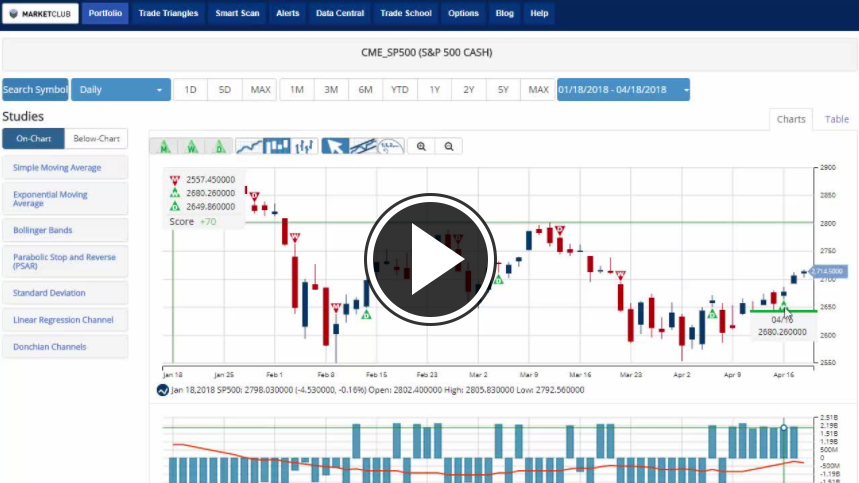Image resolution: width=859 pixels, height=483 pixels.
Task: Switch to the Table tab
Action: [837, 119]
